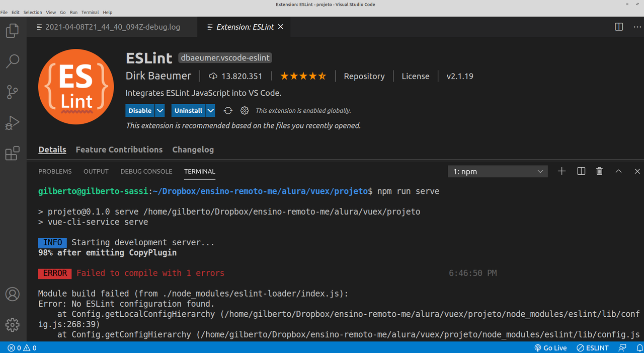The width and height of the screenshot is (644, 353).
Task: Split the terminal panel
Action: click(581, 171)
